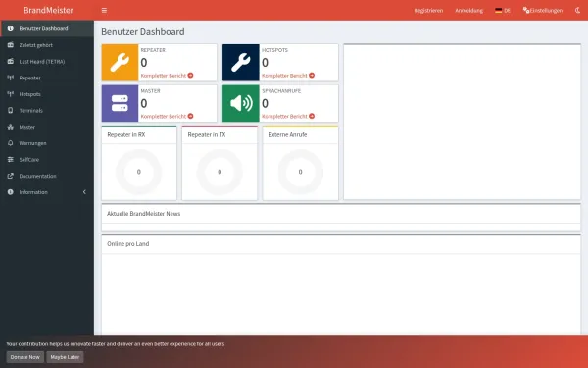Open Documentation external link in sidebar
Screen dimensions: 588x368
47,176
